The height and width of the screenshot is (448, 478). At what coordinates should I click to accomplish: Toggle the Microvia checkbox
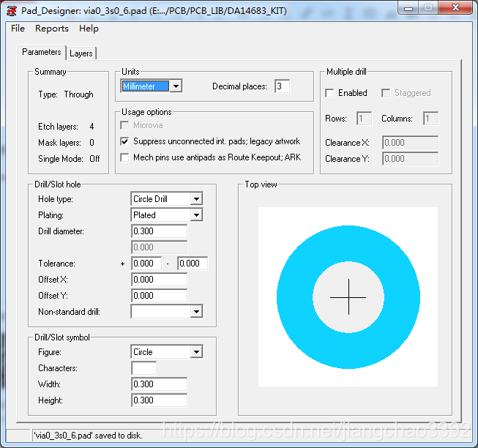(124, 125)
